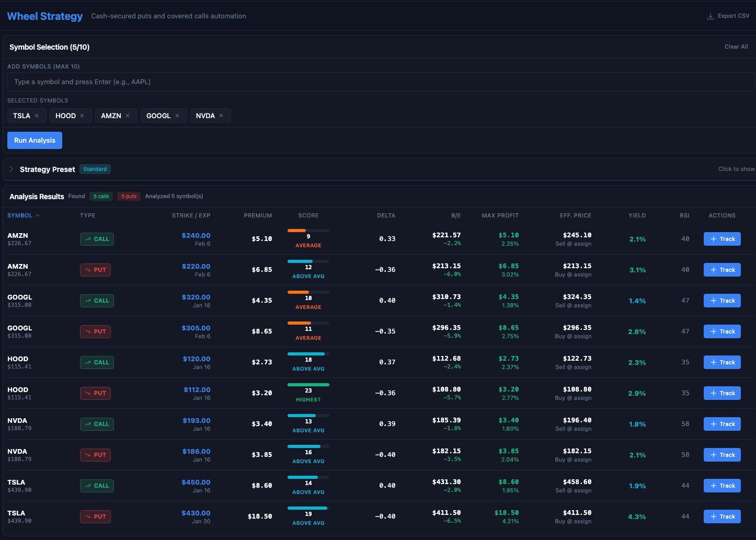
Task: Click the 4.3% yield value
Action: click(x=637, y=516)
